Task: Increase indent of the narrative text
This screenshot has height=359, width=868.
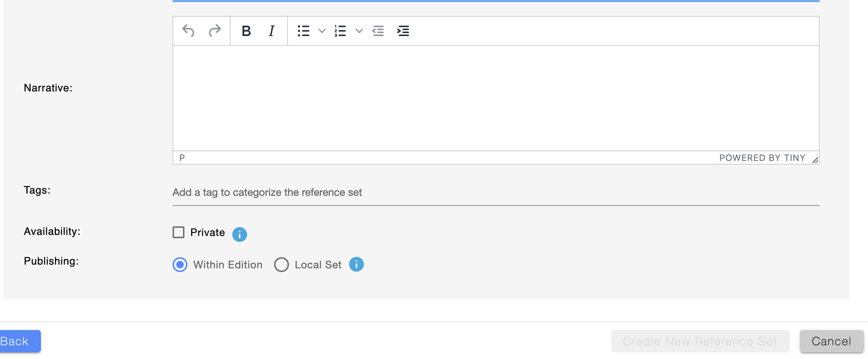Action: pos(403,31)
